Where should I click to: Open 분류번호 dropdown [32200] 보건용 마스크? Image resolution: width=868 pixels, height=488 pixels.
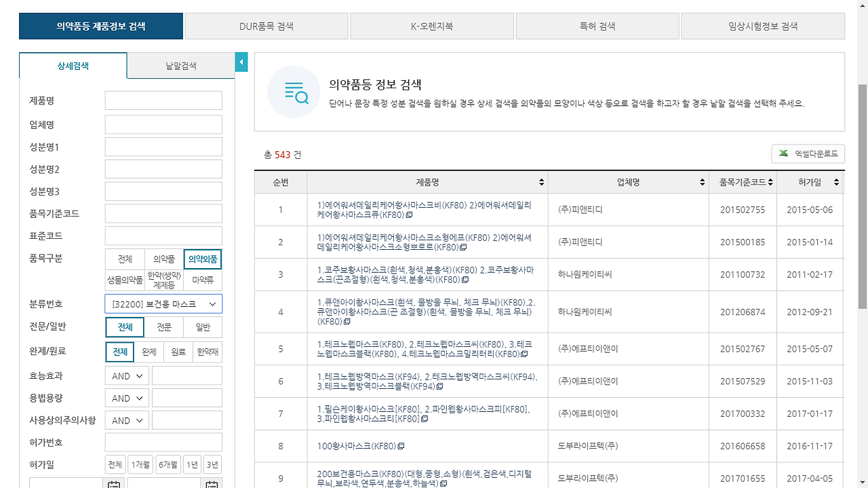coord(163,304)
